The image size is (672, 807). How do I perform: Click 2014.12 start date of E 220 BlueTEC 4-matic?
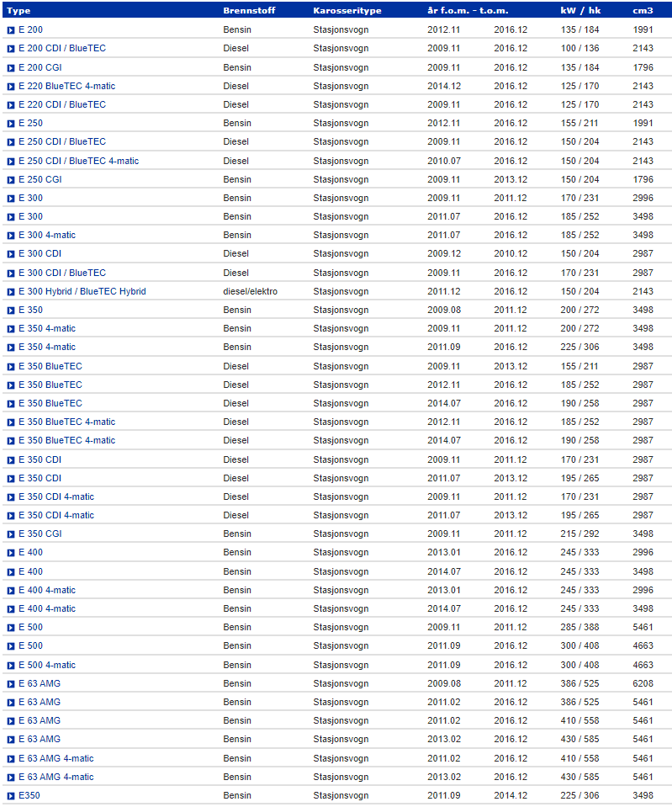click(443, 86)
